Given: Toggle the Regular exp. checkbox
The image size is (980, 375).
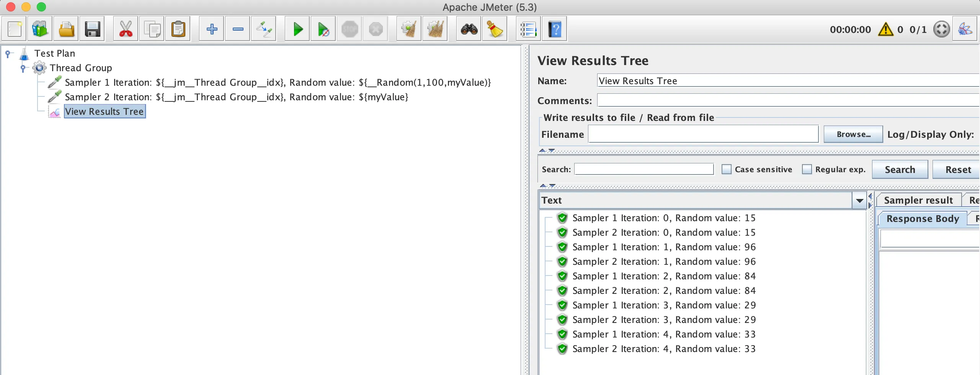Looking at the screenshot, I should click(807, 169).
